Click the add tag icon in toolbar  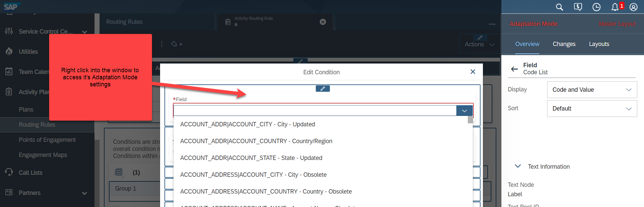click(x=177, y=44)
